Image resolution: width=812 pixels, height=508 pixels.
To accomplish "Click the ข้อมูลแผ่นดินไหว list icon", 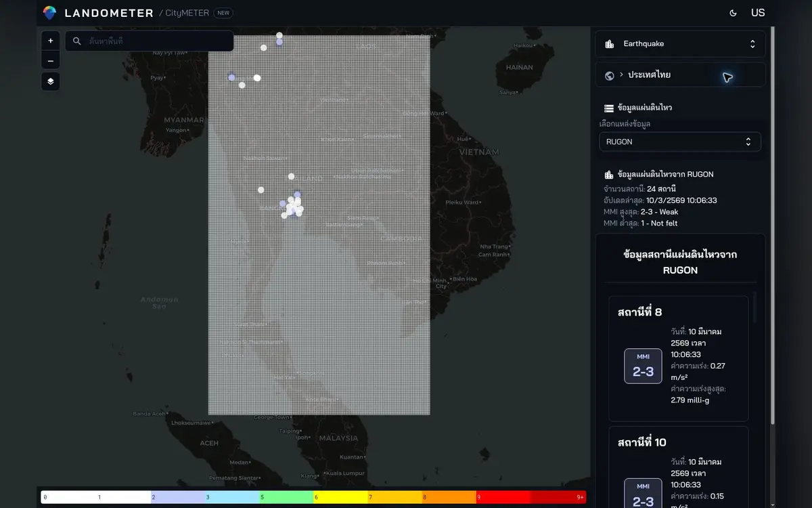I will (609, 108).
